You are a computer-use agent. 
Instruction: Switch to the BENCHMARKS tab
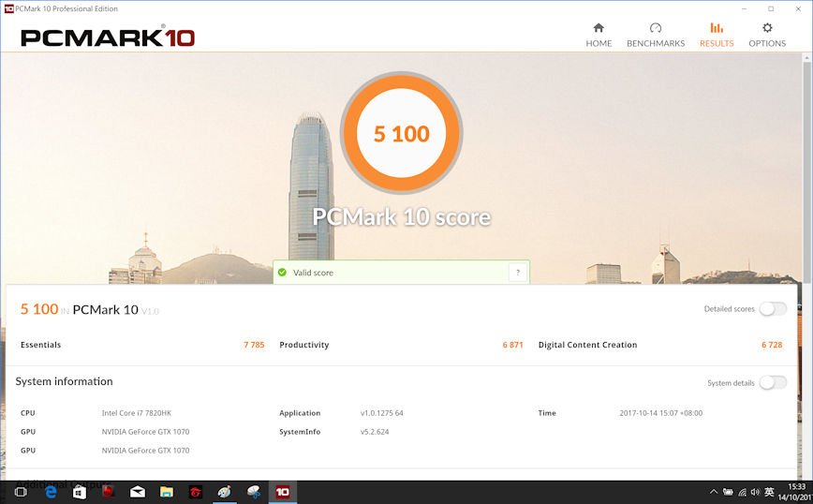pos(656,36)
